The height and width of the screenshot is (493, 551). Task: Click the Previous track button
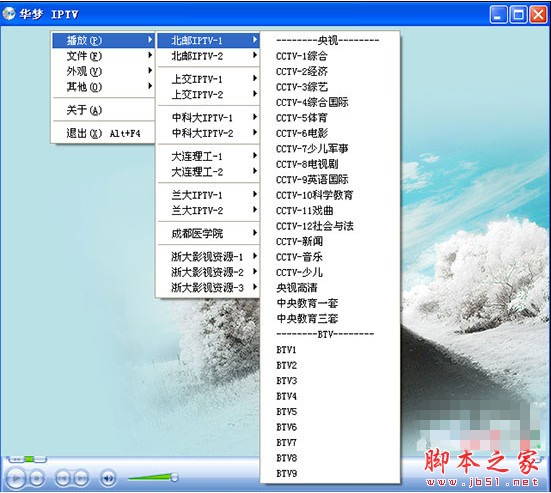coord(63,478)
